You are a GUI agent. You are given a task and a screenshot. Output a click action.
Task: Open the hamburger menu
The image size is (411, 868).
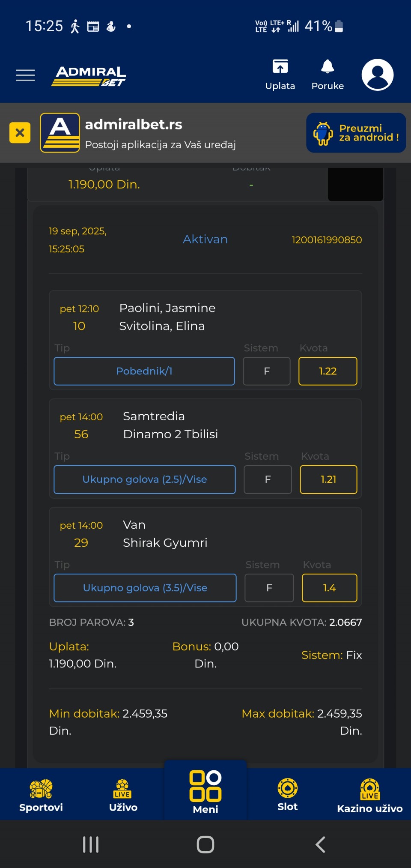pos(25,75)
